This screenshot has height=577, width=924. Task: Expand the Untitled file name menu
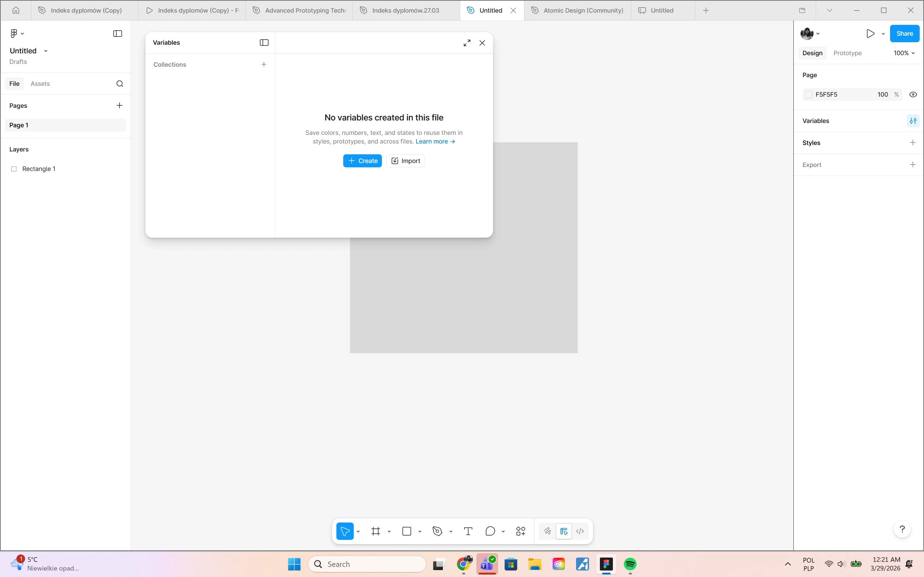(x=46, y=51)
